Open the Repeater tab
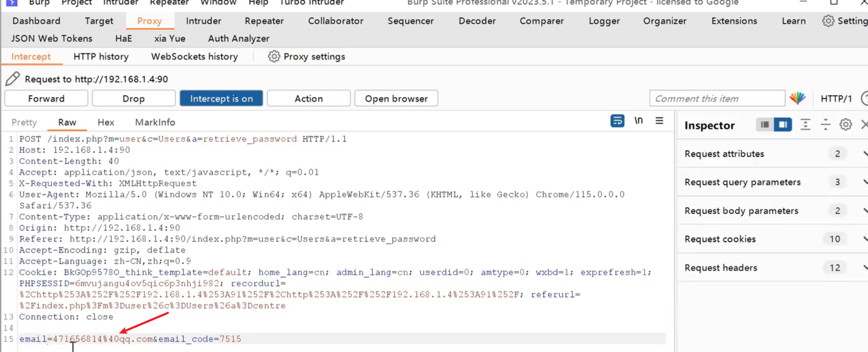The height and width of the screenshot is (352, 868). tap(264, 21)
